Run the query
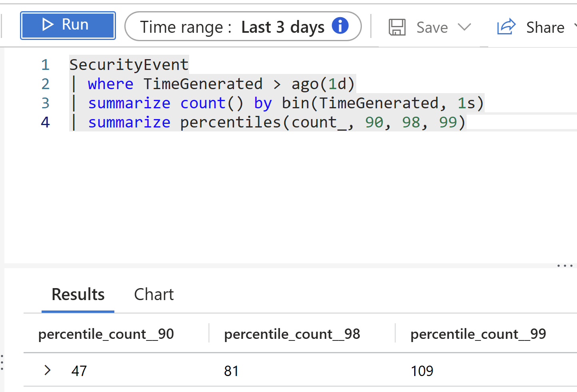 point(68,25)
